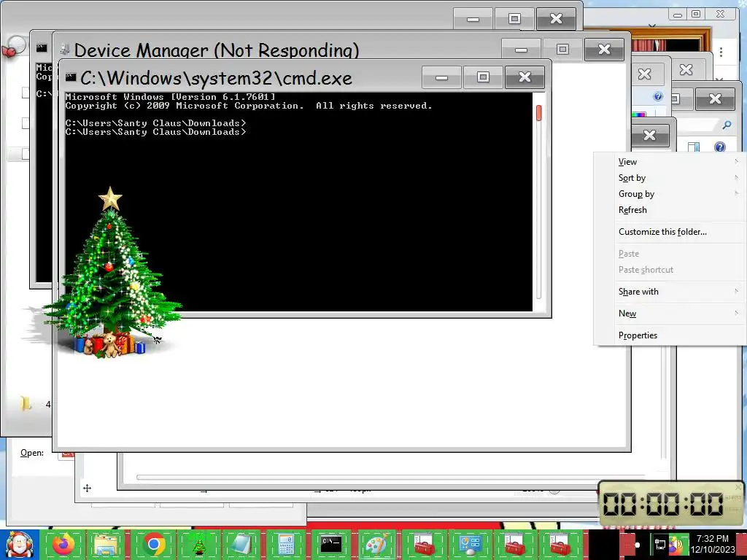The height and width of the screenshot is (560, 747).
Task: Launch Google Chrome from the taskbar
Action: [154, 545]
